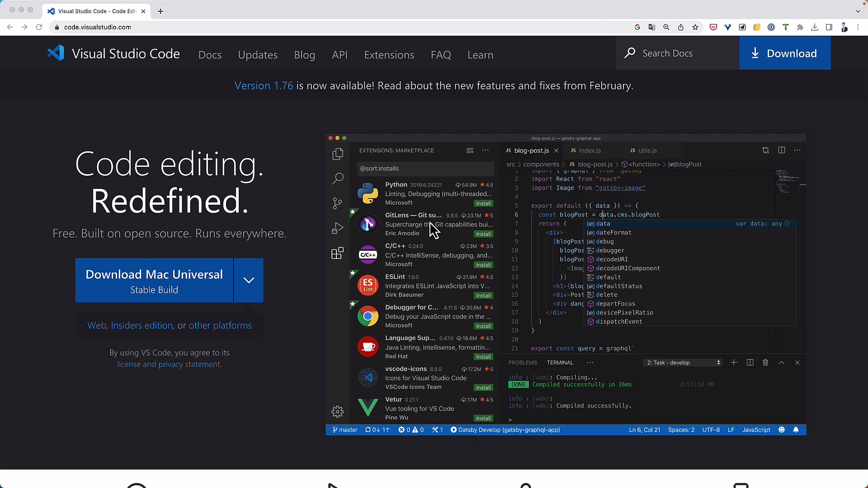Expand the tab search chevron

coord(858,11)
